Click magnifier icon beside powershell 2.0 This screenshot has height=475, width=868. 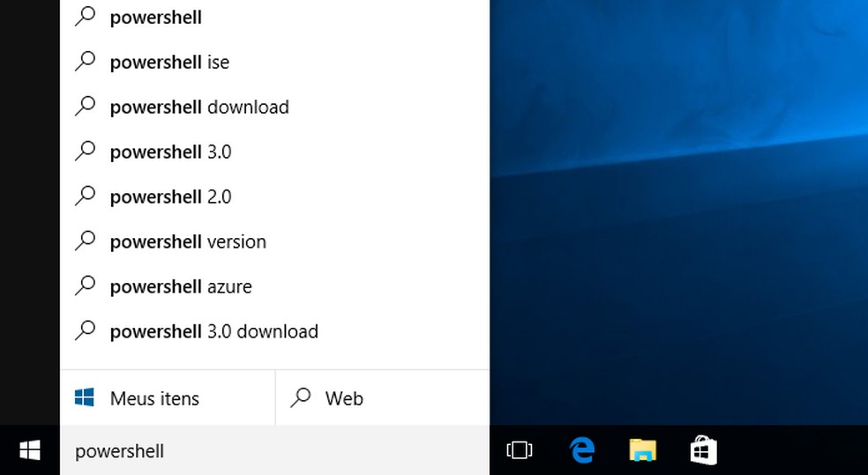tap(86, 195)
